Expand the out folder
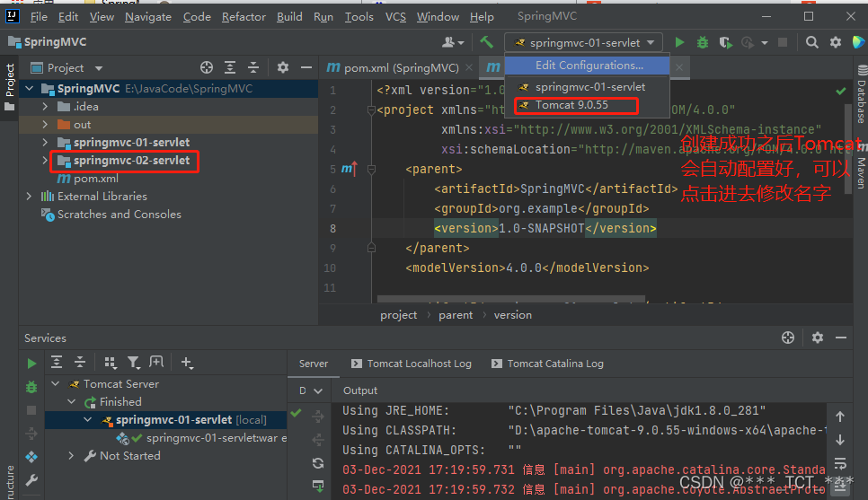Screen dimensions: 868x500 pos(46,125)
